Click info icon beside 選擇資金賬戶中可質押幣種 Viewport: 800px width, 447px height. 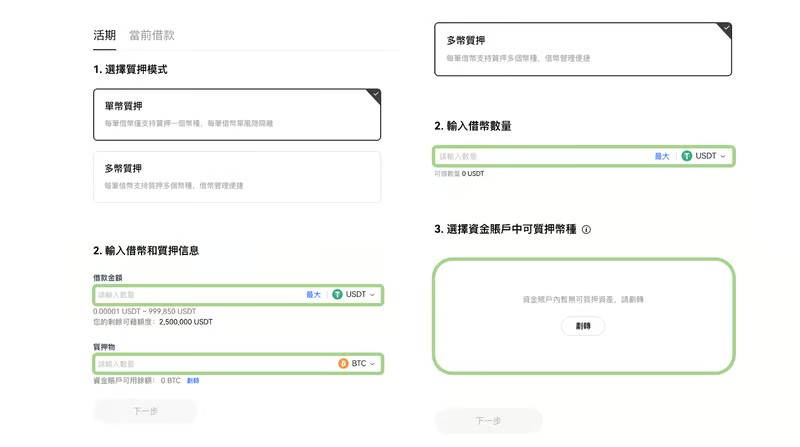coord(586,230)
